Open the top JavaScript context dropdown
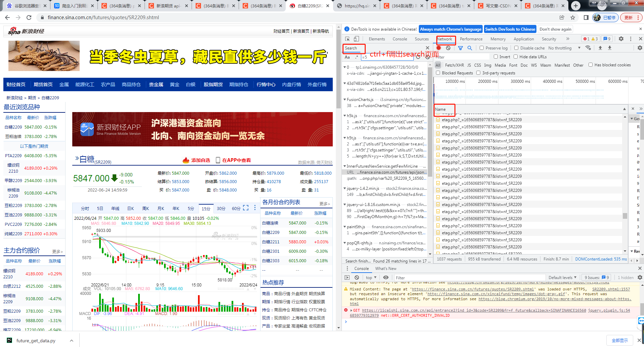This screenshot has width=644, height=347. (x=371, y=278)
